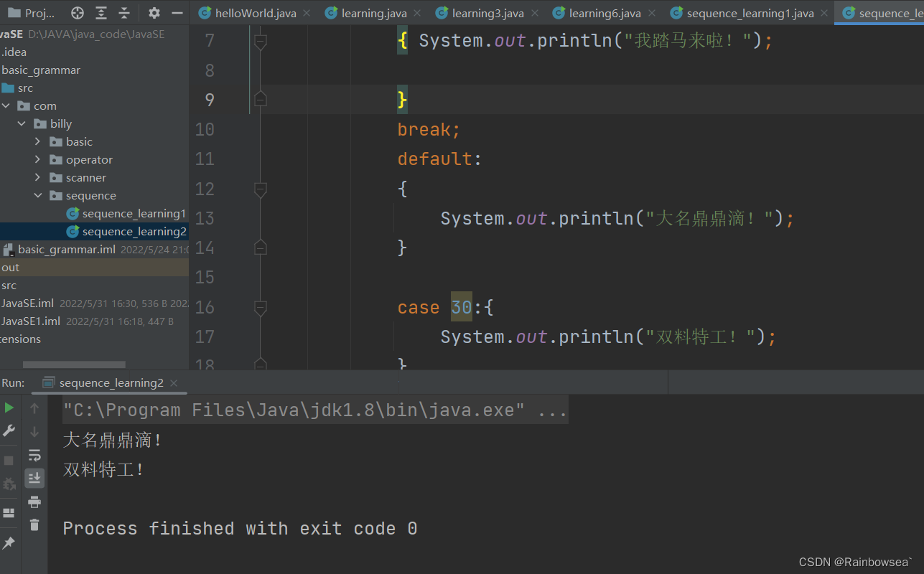Screen dimensions: 924x574
Task: Clear console output with trash icon
Action: [34, 524]
